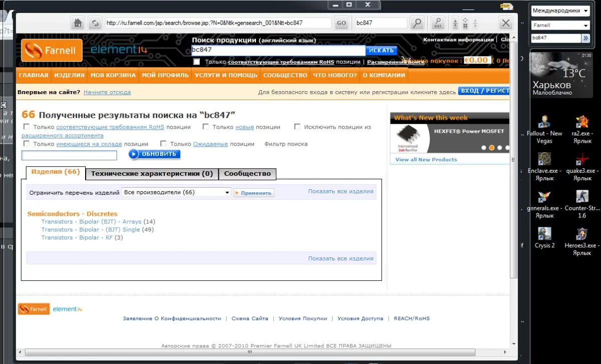Switch to the 'Сообщество' tab
This screenshot has width=601, height=364.
point(247,174)
